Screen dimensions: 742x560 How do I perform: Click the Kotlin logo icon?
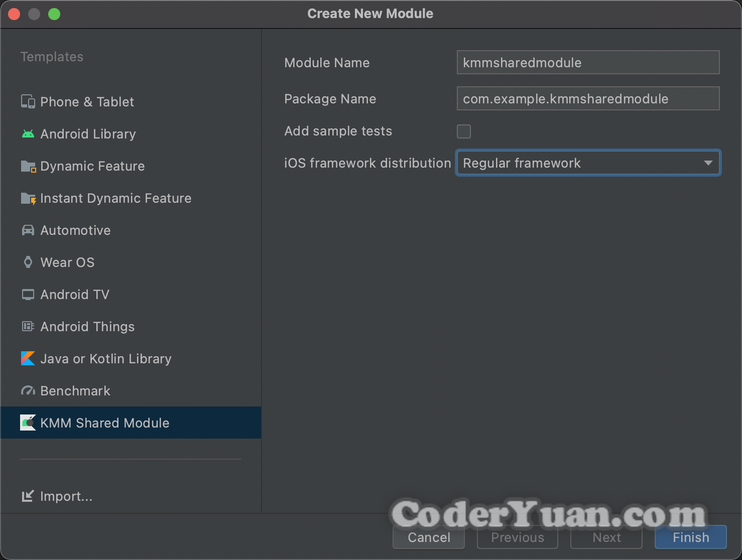click(28, 359)
